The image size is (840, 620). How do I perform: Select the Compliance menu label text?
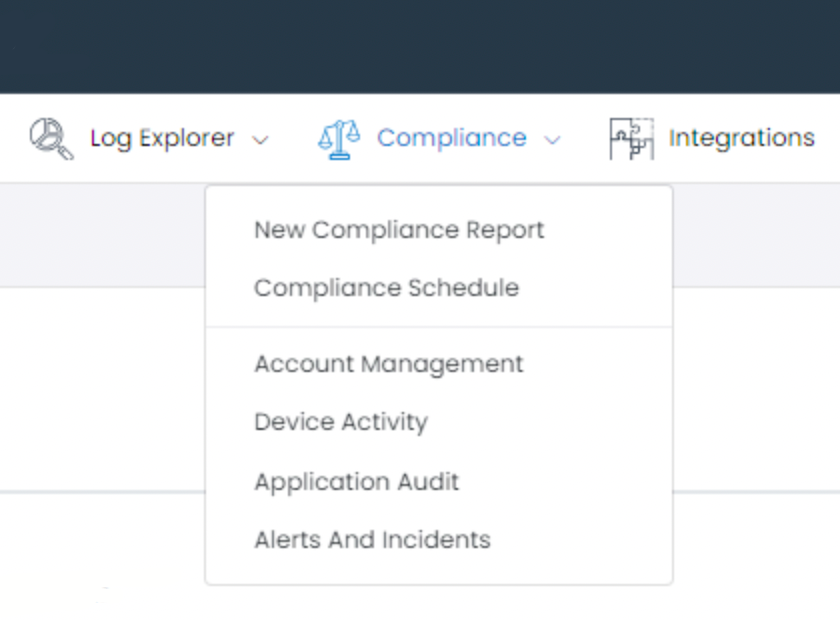point(452,138)
